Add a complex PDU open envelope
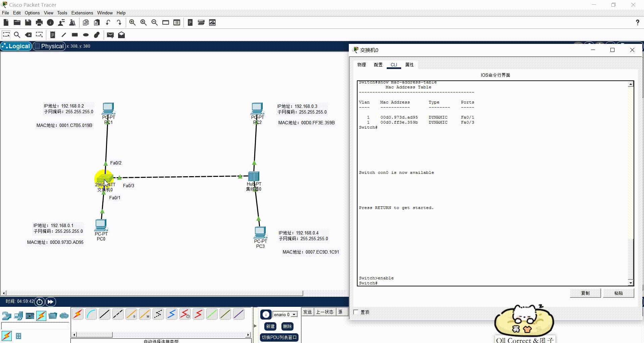This screenshot has width=644, height=343. (121, 35)
